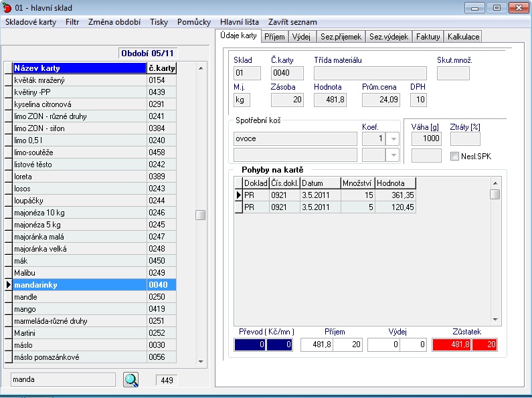532x398 pixels.
Task: Click card list scroll-down arrow
Action: tap(201, 362)
